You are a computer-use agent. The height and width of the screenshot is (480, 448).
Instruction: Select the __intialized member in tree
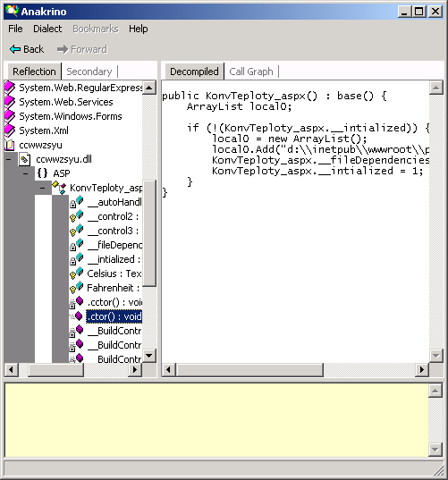[114, 259]
